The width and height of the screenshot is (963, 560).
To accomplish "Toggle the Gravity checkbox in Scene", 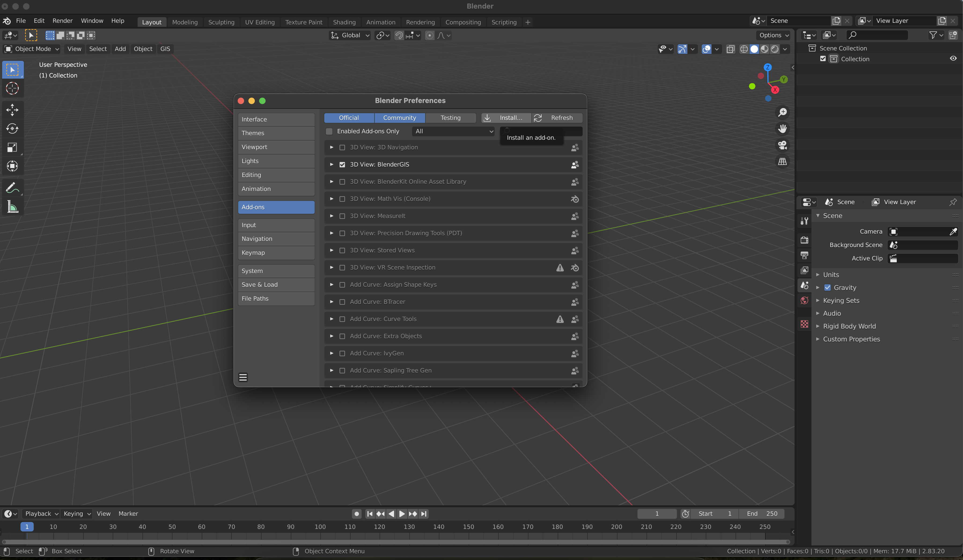I will pyautogui.click(x=827, y=288).
